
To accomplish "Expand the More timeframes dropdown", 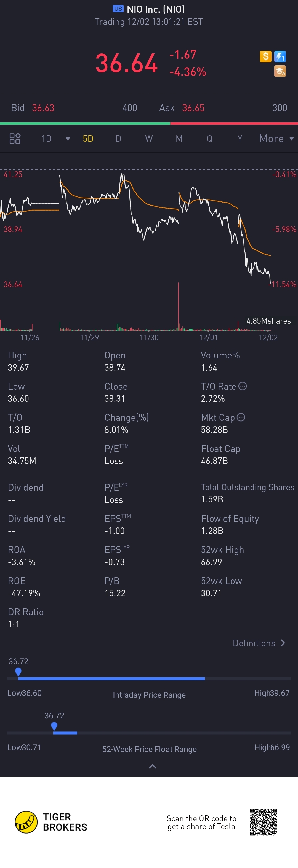I will (276, 139).
